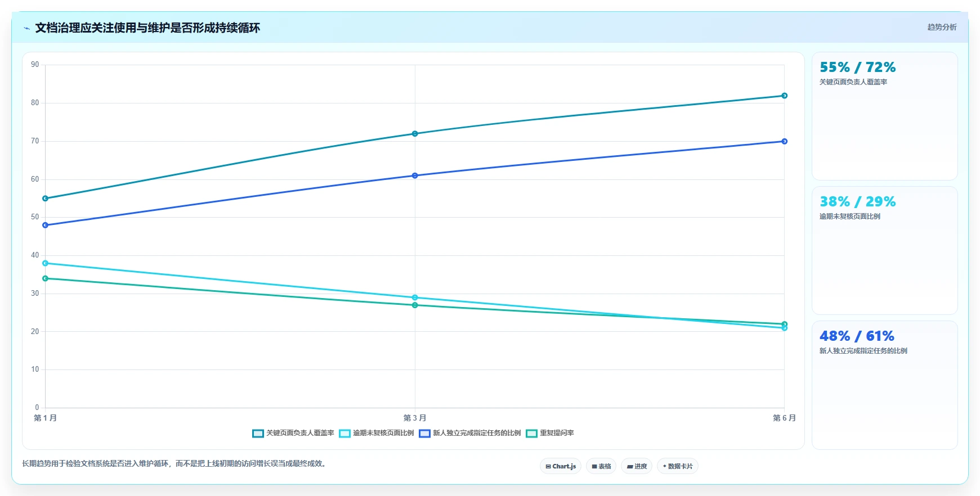Toggle 新人独立完成指定任务的比例 legend swatch
980x496 pixels.
[424, 433]
